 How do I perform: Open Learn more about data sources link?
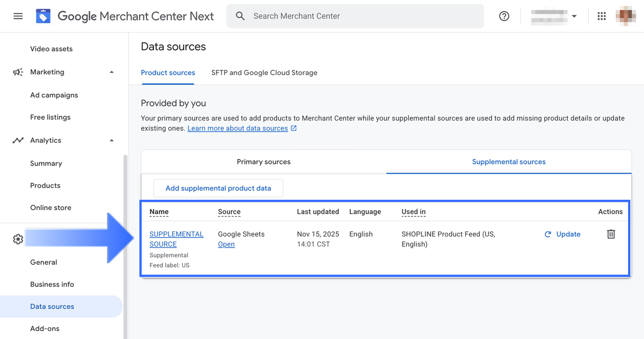[238, 128]
